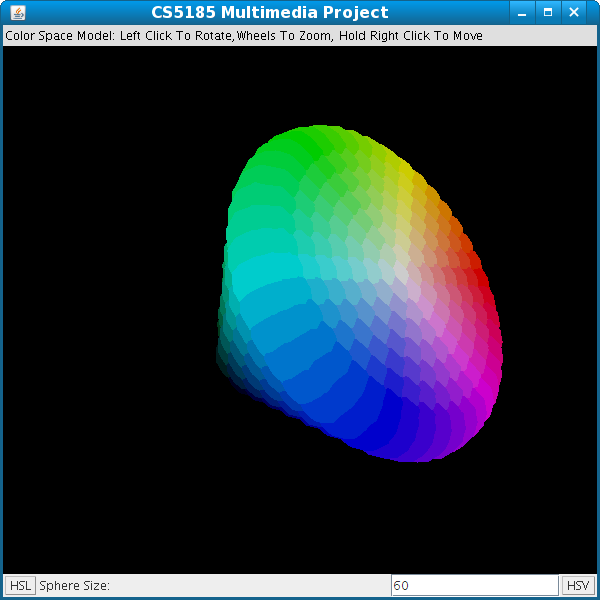Click empty black canvas area left of model
This screenshot has width=600, height=600.
point(100,300)
